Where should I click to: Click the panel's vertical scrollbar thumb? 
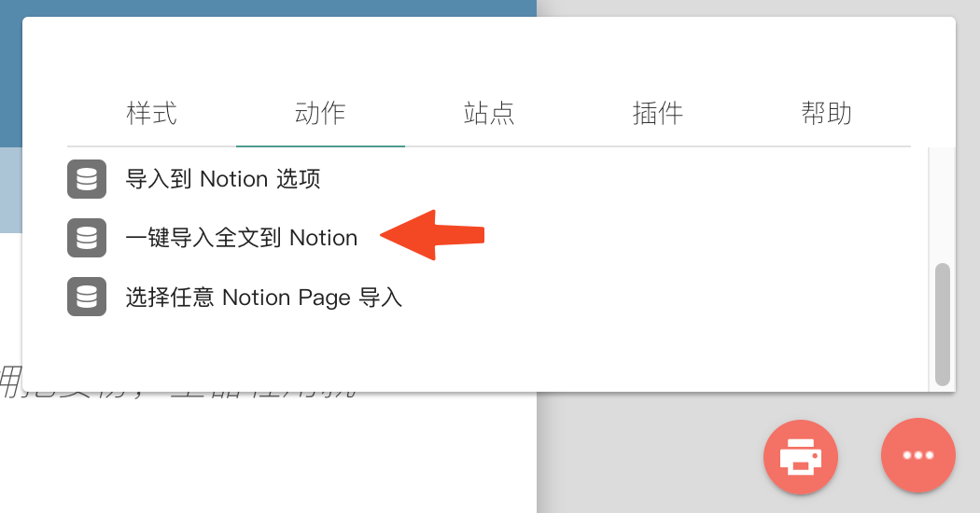pyautogui.click(x=943, y=325)
